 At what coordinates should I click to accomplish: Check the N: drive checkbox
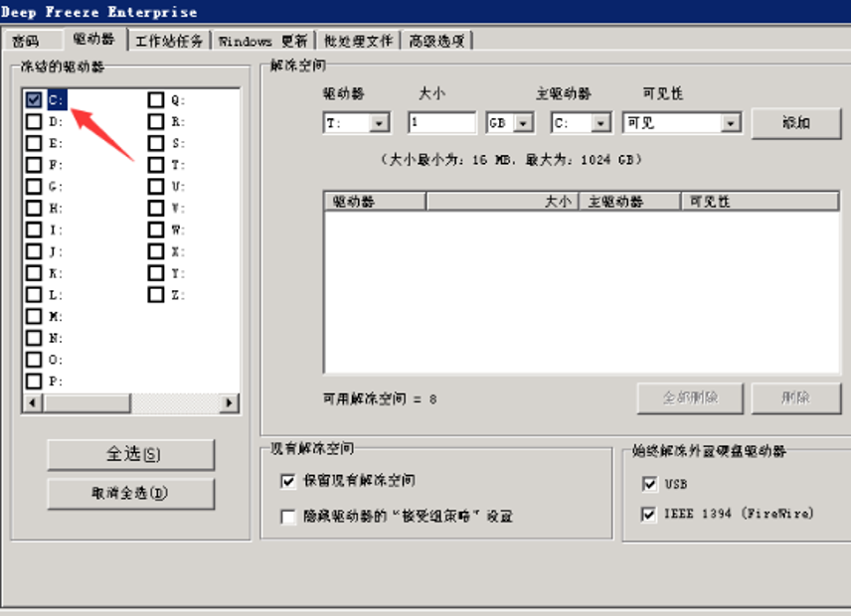tap(34, 338)
